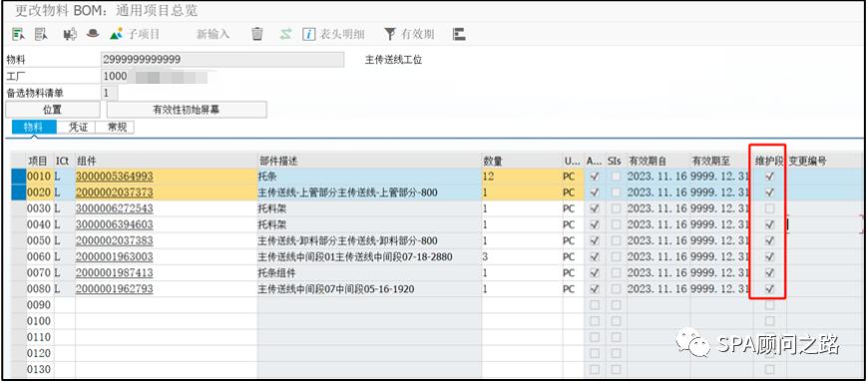The height and width of the screenshot is (383, 868).
Task: Toggle 维护段 checkbox for item 0080
Action: pyautogui.click(x=769, y=289)
